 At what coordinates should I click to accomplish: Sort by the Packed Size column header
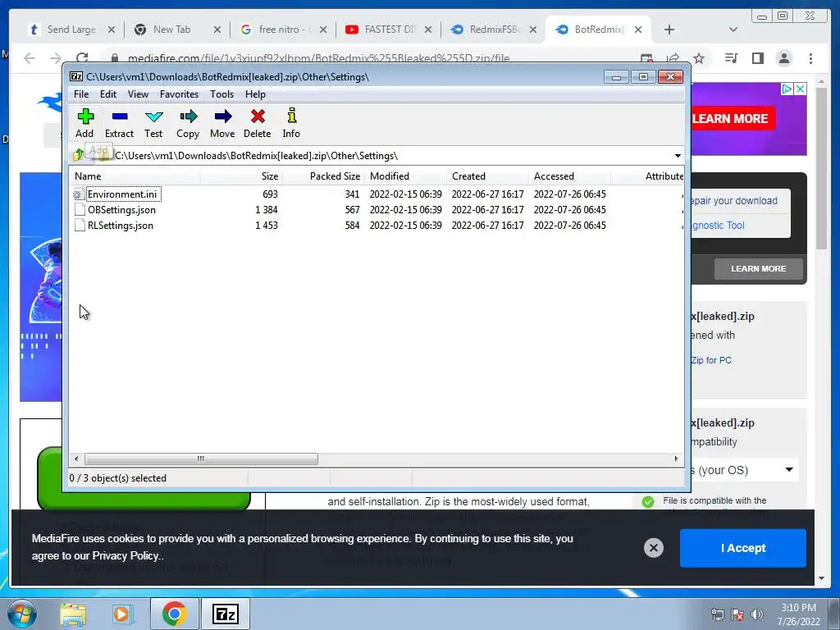point(323,176)
